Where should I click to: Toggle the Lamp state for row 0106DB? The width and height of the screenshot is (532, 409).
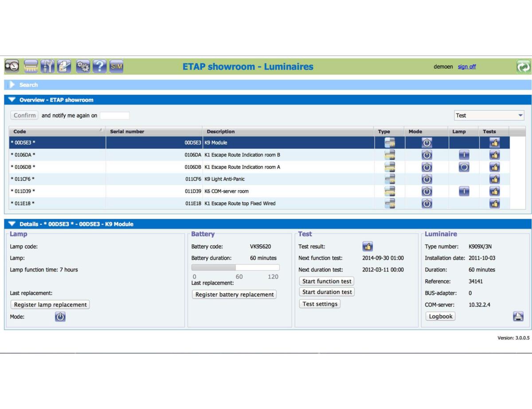click(464, 167)
